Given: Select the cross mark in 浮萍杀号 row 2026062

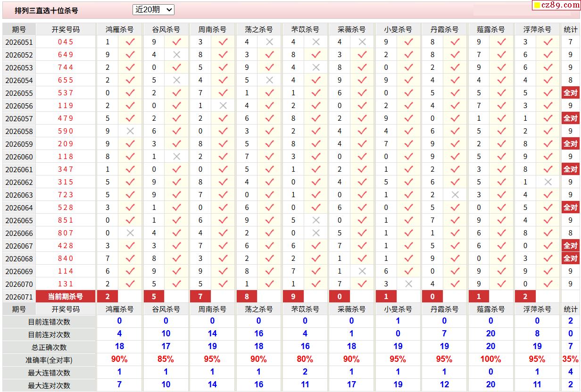Looking at the screenshot, I should pyautogui.click(x=548, y=182).
